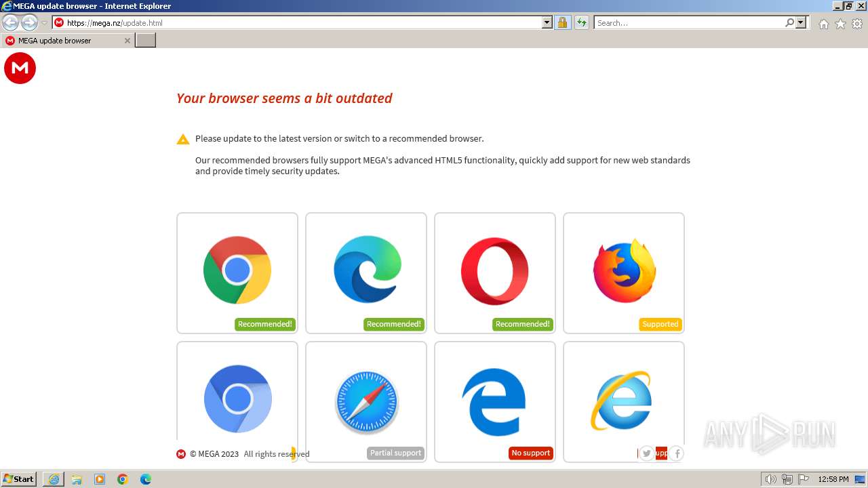Launch Chrome from the taskbar
Screen dimensions: 868x488
point(123,479)
